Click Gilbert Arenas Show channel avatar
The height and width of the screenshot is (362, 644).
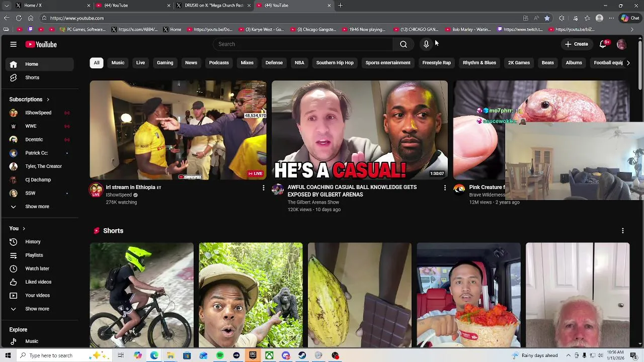(278, 190)
